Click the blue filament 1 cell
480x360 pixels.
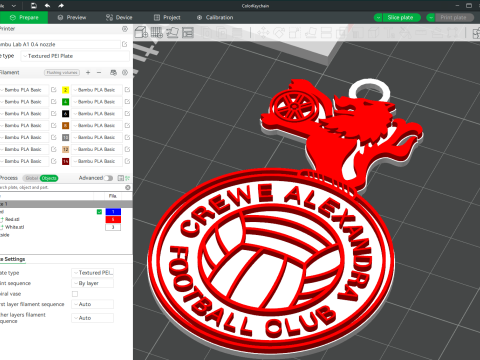tap(113, 212)
